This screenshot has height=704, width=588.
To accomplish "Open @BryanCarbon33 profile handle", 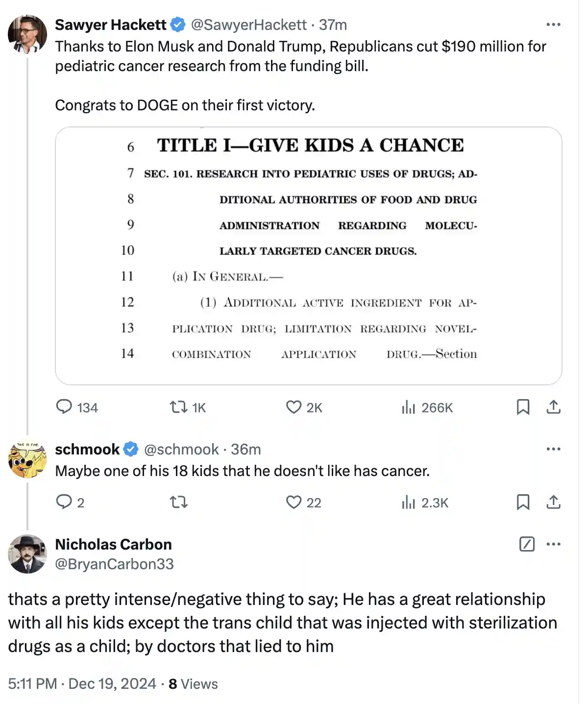I will coord(114,564).
